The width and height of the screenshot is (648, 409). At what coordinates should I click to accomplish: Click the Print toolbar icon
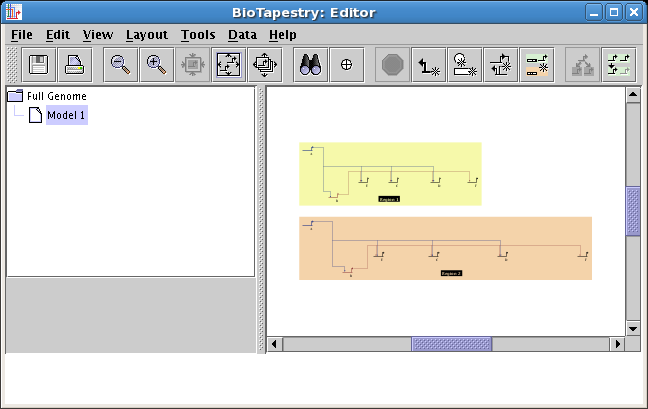[x=75, y=65]
